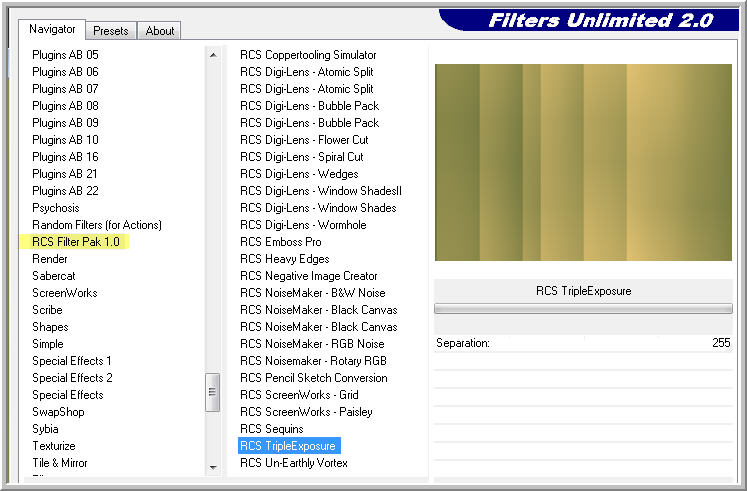This screenshot has width=747, height=491.
Task: Choose RCS Emboss Pro filter
Action: [281, 242]
